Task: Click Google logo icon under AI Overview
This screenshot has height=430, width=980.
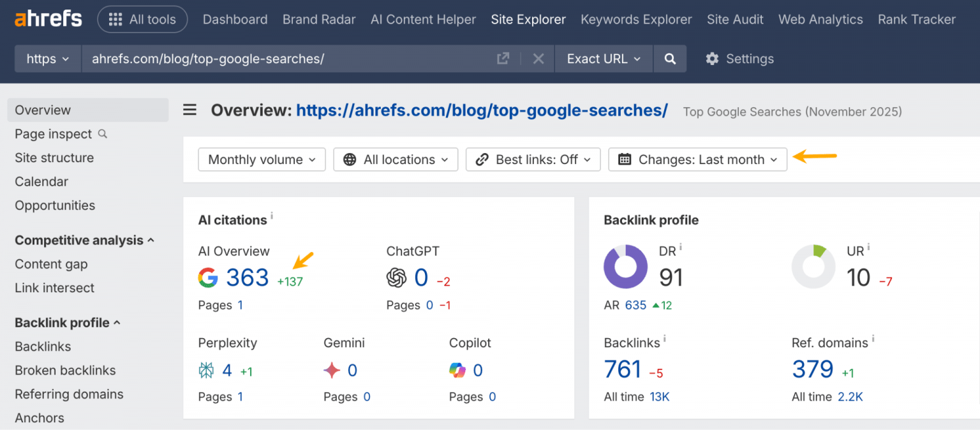Action: [x=208, y=278]
